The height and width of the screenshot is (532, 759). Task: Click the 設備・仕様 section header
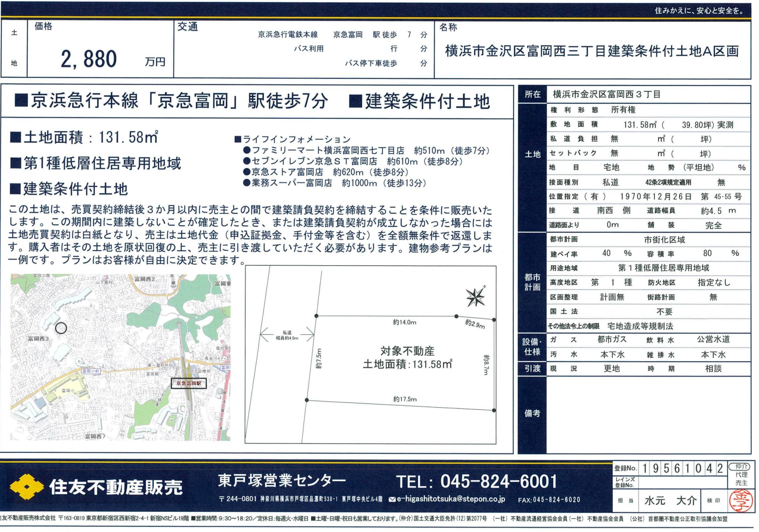coord(532,347)
